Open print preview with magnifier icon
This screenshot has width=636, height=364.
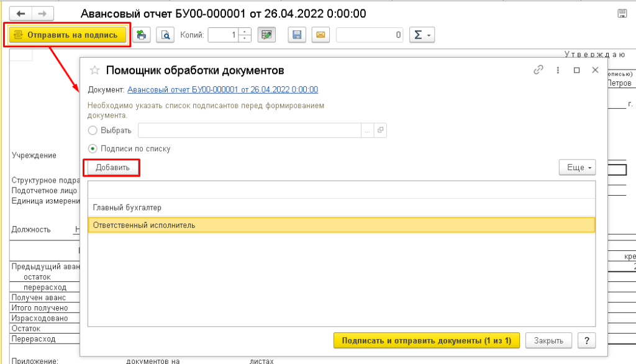point(165,35)
